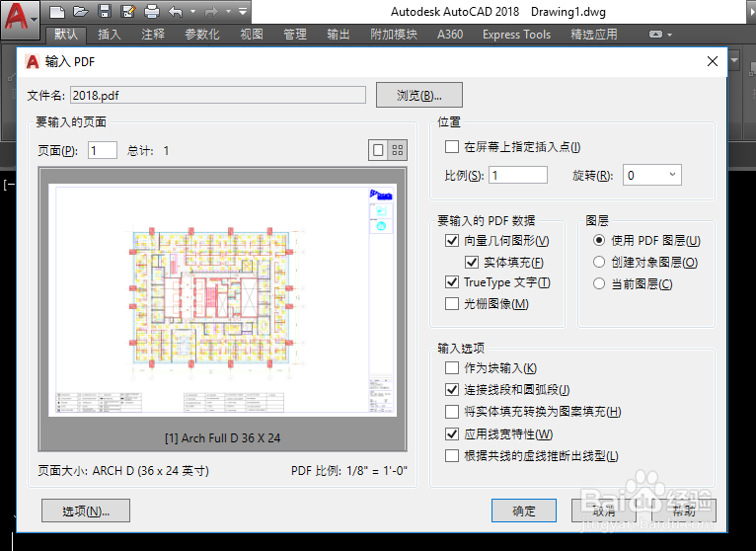
Task: Switch to single page preview view
Action: (378, 150)
